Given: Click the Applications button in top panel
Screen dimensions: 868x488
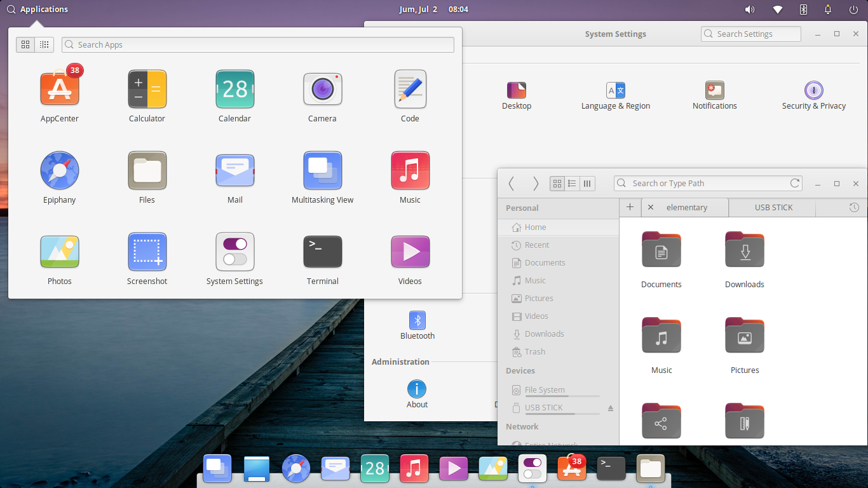Looking at the screenshot, I should click(37, 10).
